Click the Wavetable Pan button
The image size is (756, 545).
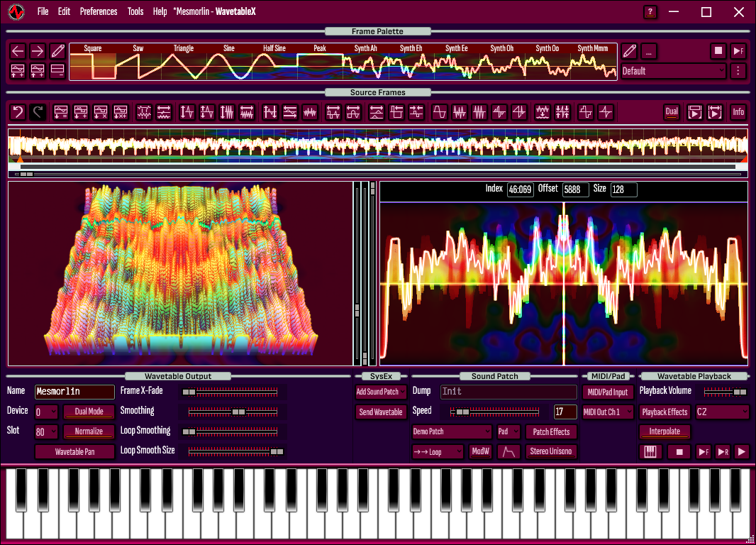[x=74, y=451]
